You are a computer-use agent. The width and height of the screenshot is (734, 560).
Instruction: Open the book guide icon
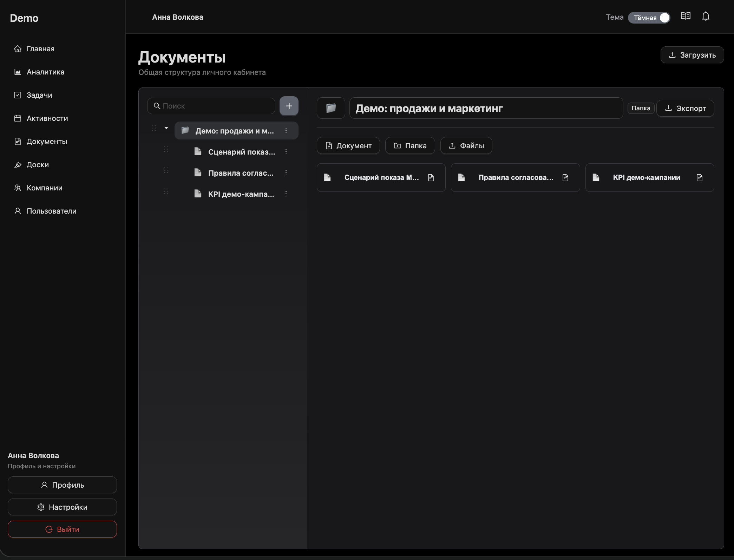tap(686, 17)
